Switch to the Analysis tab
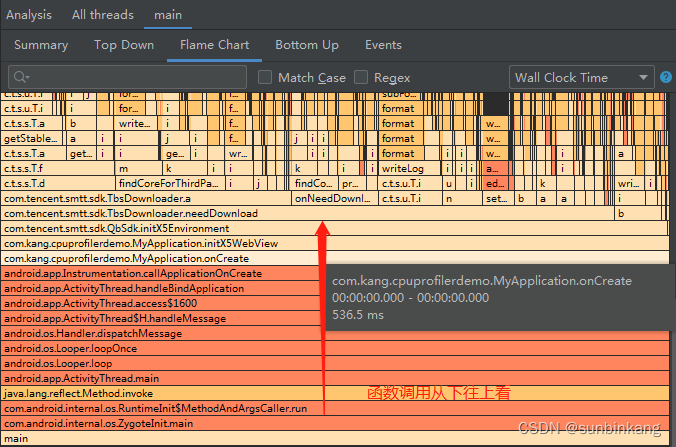 point(29,15)
